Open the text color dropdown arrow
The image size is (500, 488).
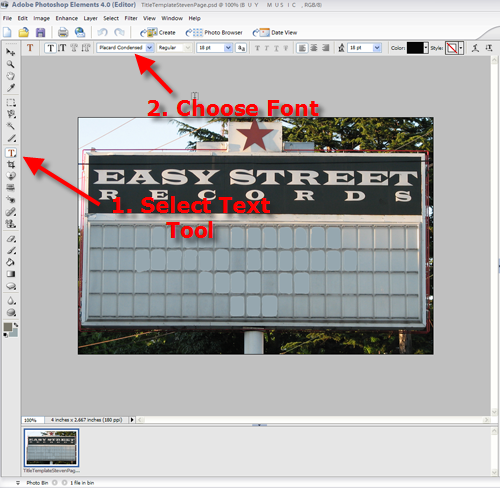pyautogui.click(x=426, y=48)
